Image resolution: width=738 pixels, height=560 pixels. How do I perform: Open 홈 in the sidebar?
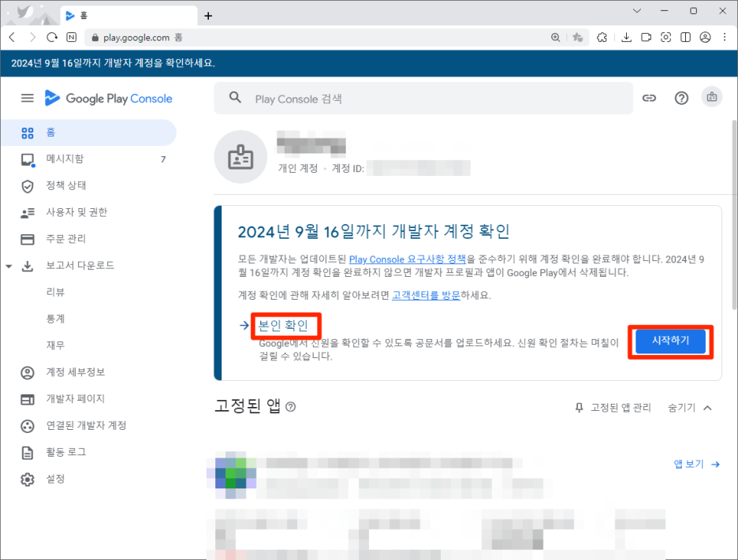[x=89, y=133]
